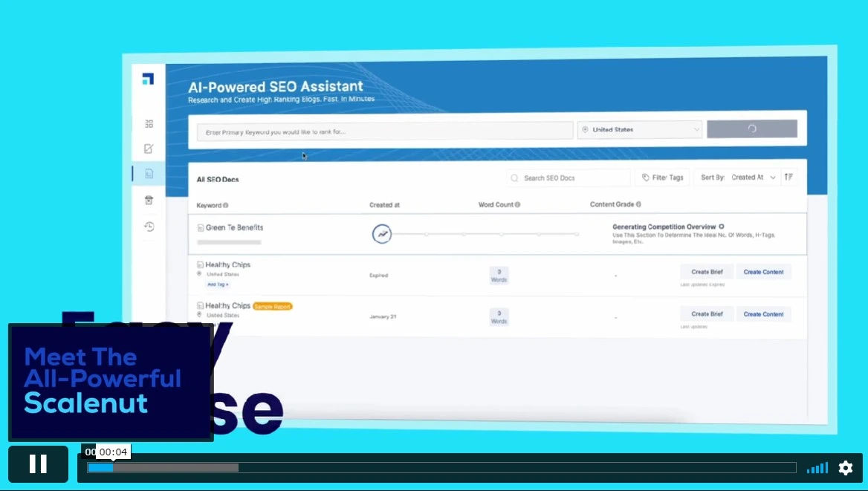
Task: Click Create Content for the January 21 row
Action: 763,314
